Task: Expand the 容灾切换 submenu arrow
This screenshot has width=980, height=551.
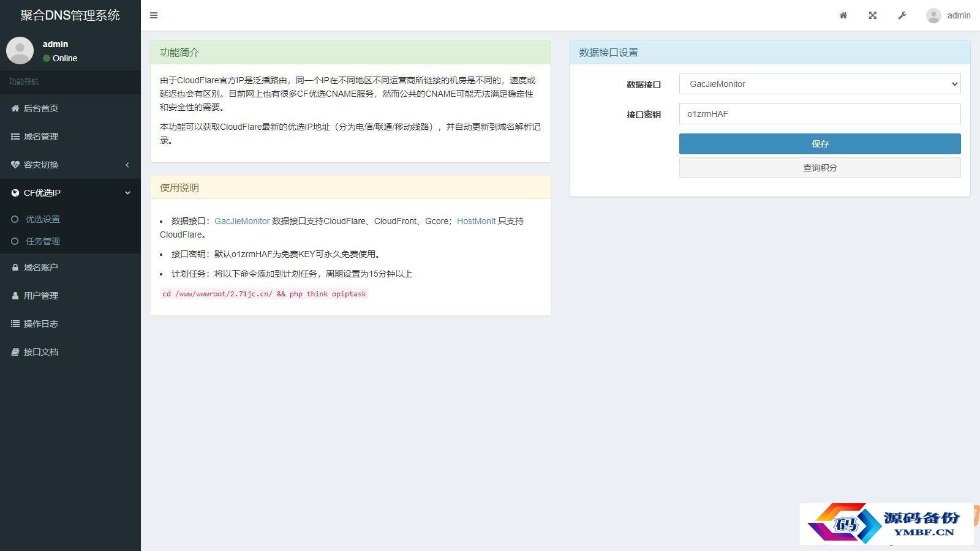Action: click(x=127, y=165)
